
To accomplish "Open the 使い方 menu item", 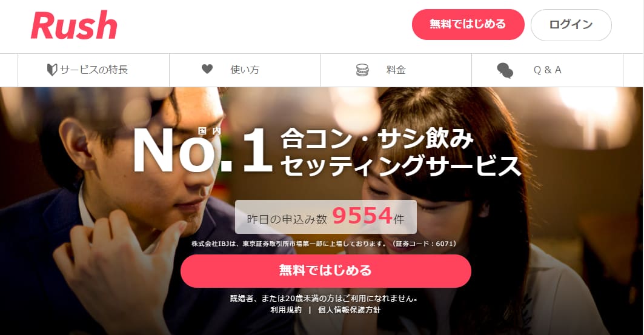I will point(245,70).
